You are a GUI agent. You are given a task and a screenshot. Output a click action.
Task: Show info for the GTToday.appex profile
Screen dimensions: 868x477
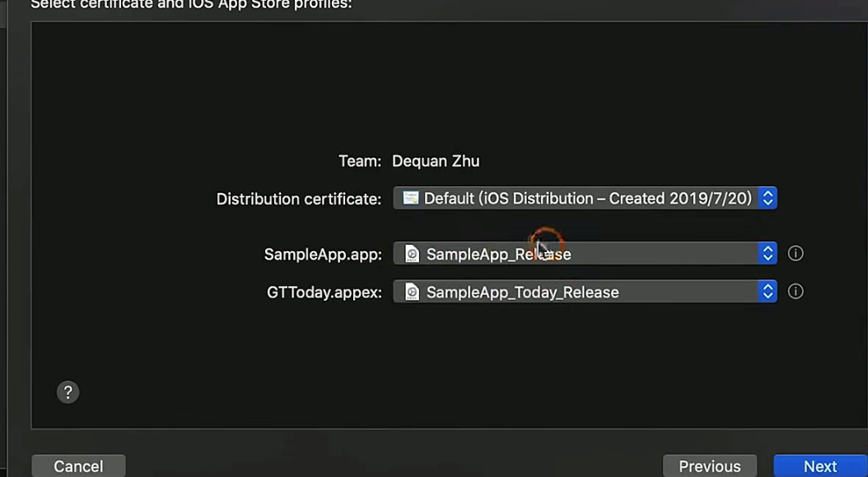[796, 292]
